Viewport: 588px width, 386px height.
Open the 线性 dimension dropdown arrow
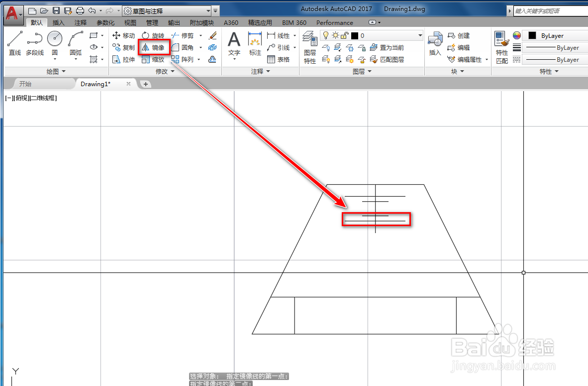[295, 36]
